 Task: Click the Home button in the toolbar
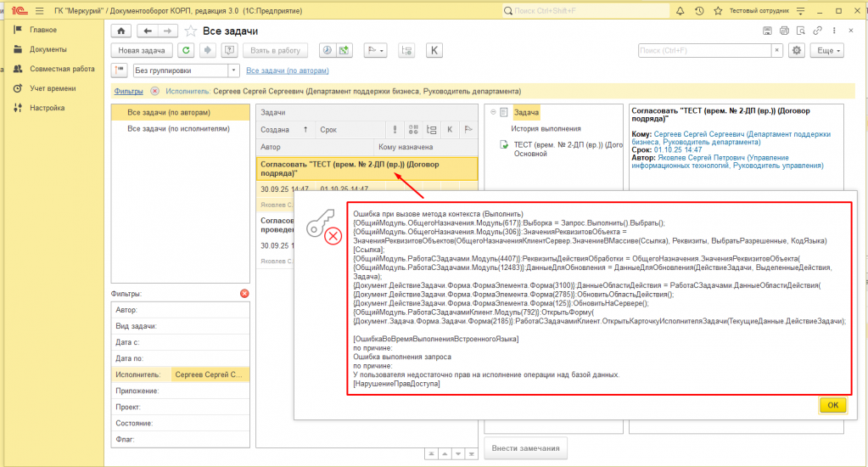tap(121, 31)
